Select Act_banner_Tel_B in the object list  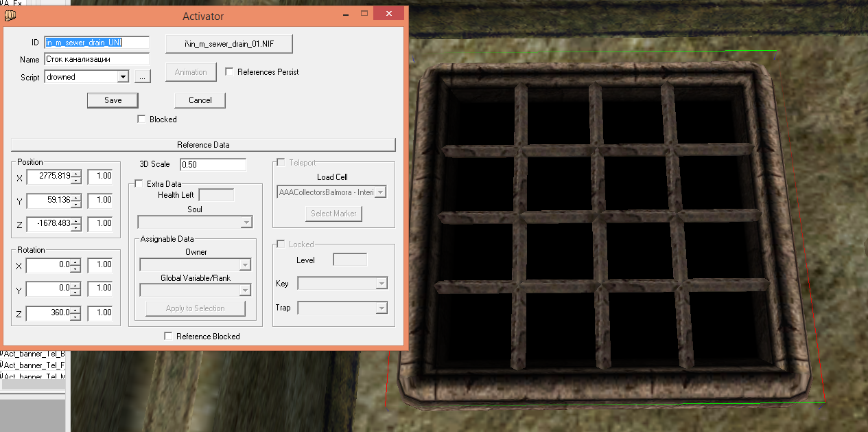point(33,354)
